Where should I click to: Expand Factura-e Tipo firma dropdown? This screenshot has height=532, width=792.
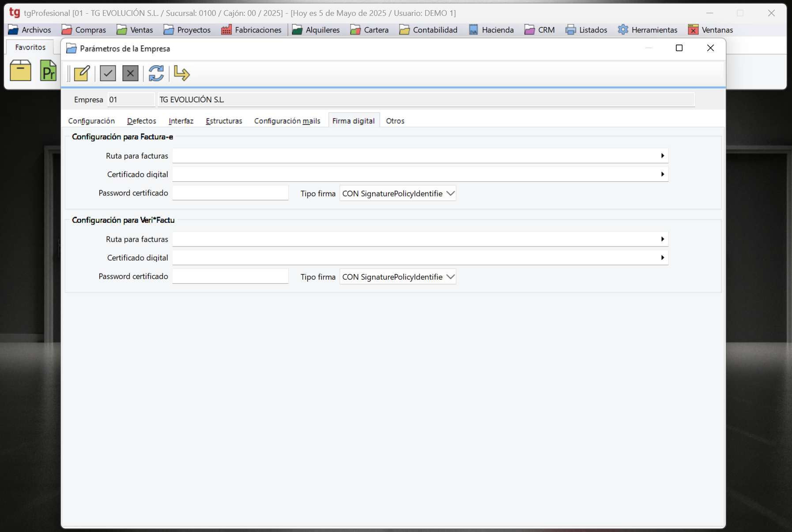coord(450,194)
